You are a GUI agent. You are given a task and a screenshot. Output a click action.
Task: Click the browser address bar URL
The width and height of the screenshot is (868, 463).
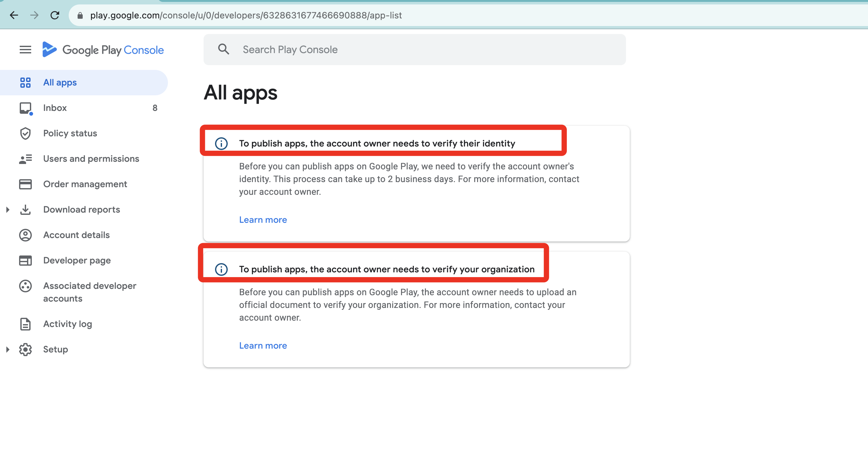tap(246, 15)
